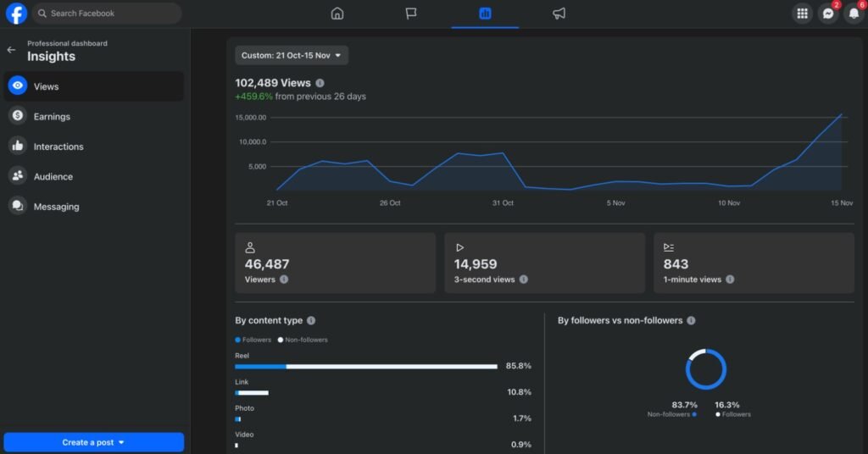Open the notifications bell
868x454 pixels.
(854, 14)
